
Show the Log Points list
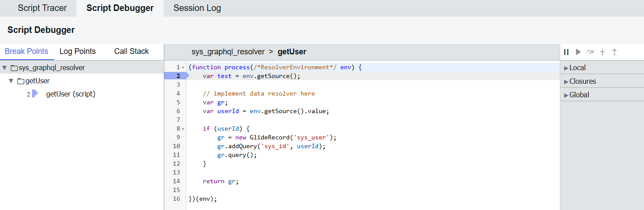[x=78, y=51]
